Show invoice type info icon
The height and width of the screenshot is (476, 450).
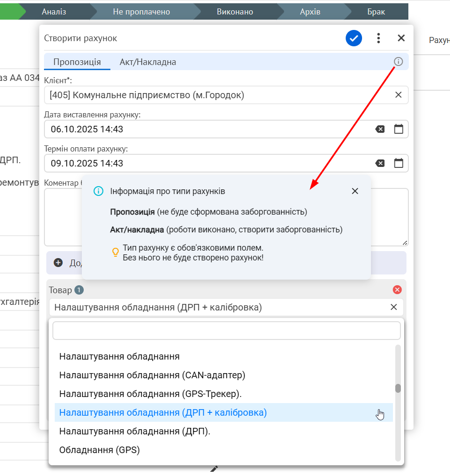pos(399,62)
